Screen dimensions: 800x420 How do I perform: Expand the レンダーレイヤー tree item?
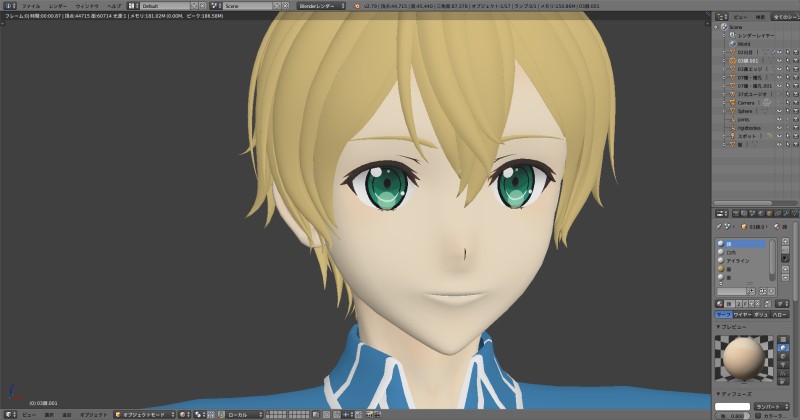pos(723,36)
